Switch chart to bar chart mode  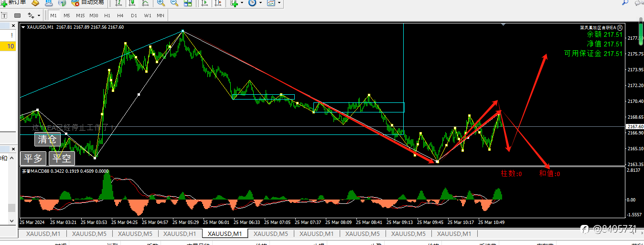(118, 2)
